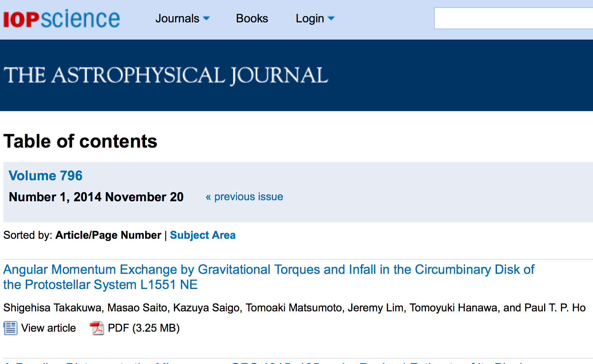
Task: Expand the Journals dropdown arrow
Action: click(x=206, y=18)
